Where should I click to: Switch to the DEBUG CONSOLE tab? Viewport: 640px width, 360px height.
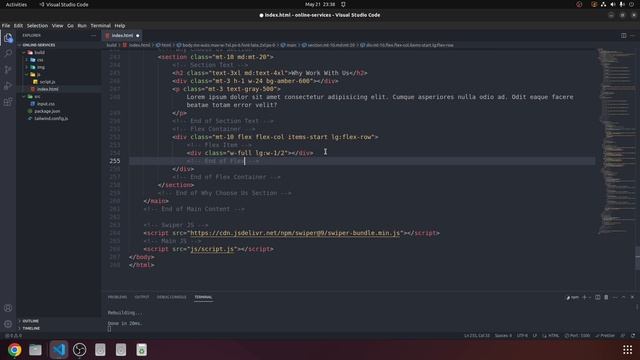coord(171,297)
